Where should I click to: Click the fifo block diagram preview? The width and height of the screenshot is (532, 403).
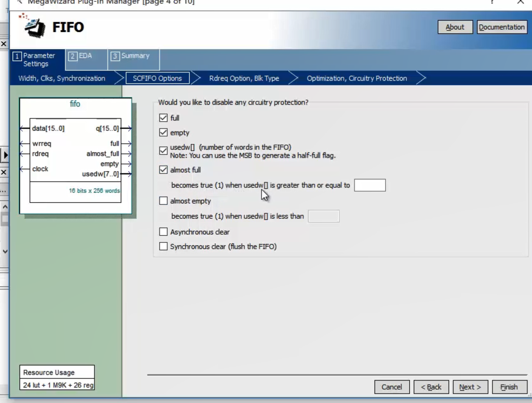pyautogui.click(x=76, y=156)
